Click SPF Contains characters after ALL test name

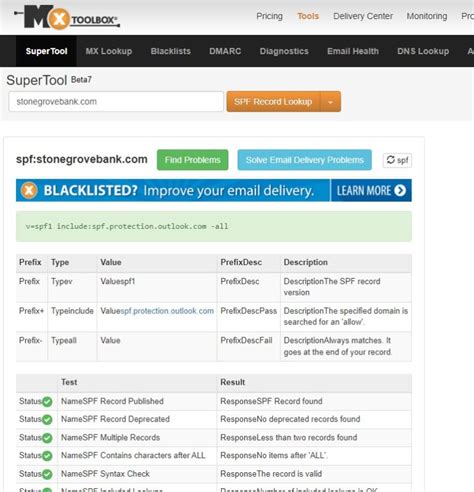133,456
